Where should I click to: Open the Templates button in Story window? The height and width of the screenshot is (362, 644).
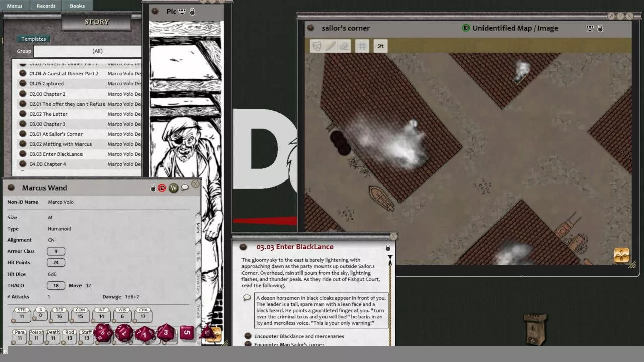click(x=34, y=39)
